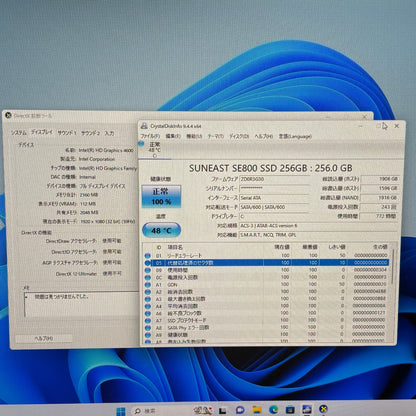The height and width of the screenshot is (416, 416).
Task: Click the status circle of SMART row 09
Action: tap(147, 270)
